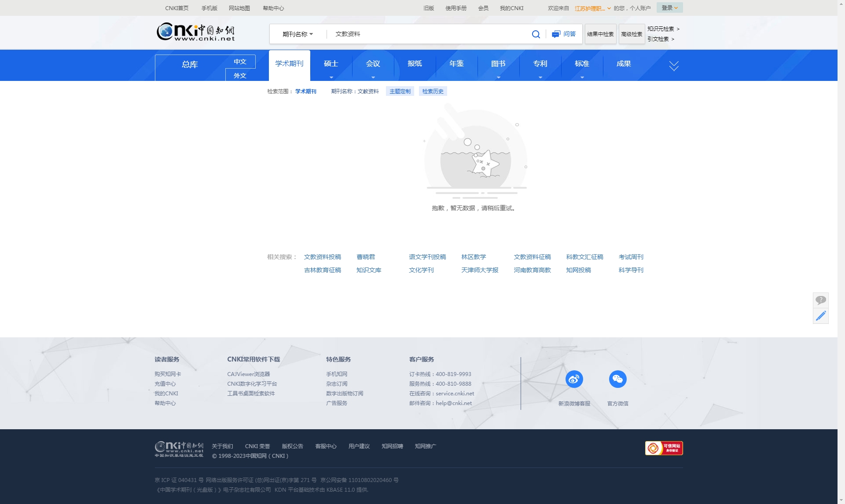Open the 期刊名称 search field dropdown
Viewport: 845px width, 504px height.
(x=298, y=34)
